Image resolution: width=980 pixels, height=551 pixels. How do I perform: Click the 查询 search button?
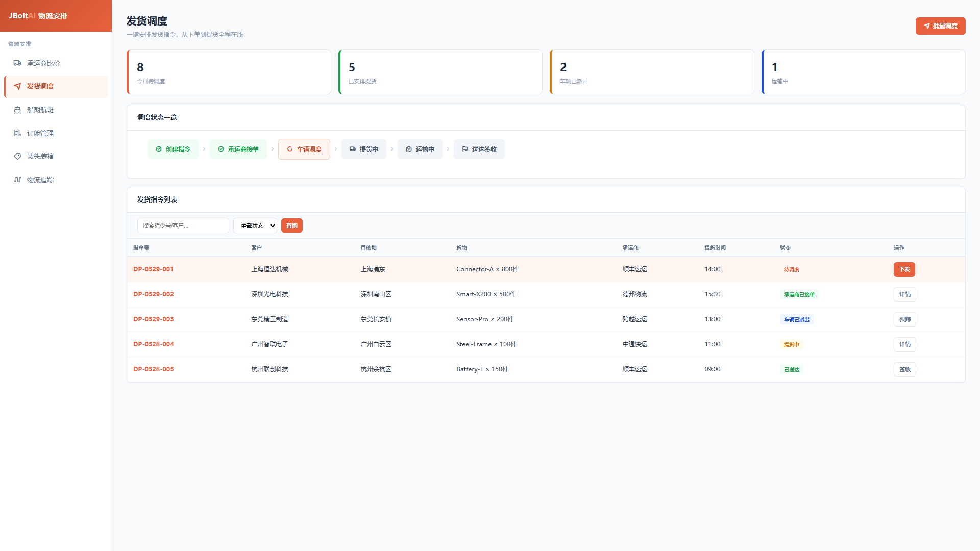(292, 226)
